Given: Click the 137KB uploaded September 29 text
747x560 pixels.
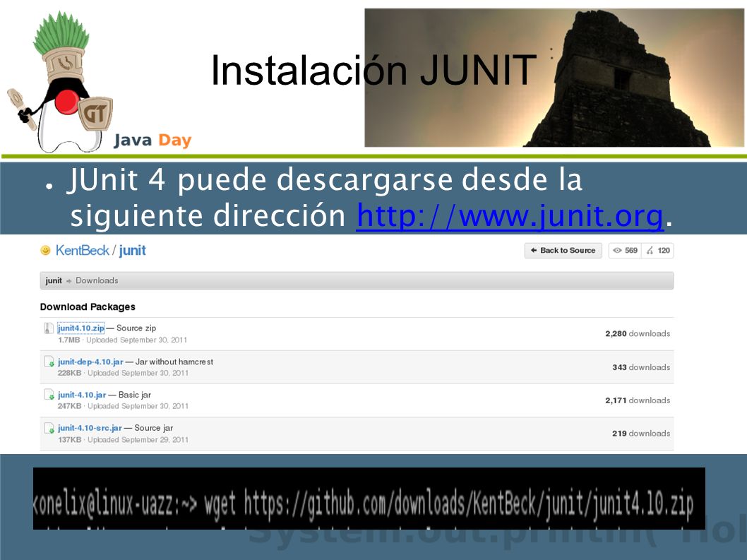Looking at the screenshot, I should point(123,439).
